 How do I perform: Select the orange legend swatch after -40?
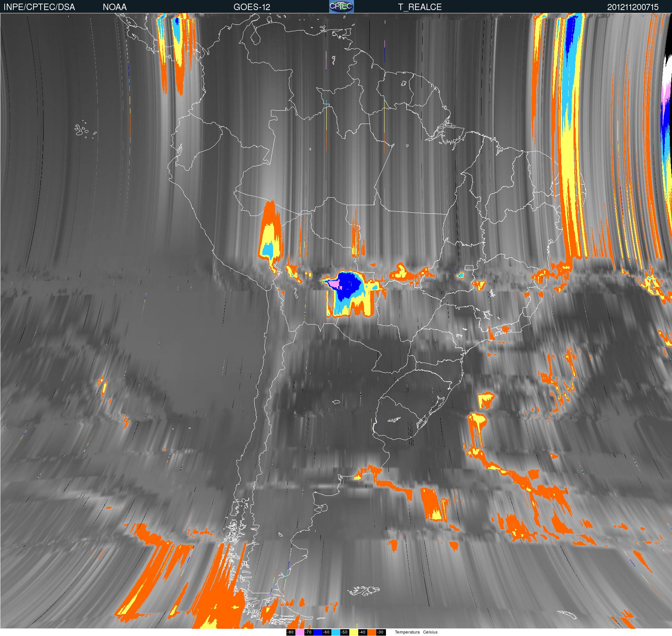pyautogui.click(x=372, y=632)
